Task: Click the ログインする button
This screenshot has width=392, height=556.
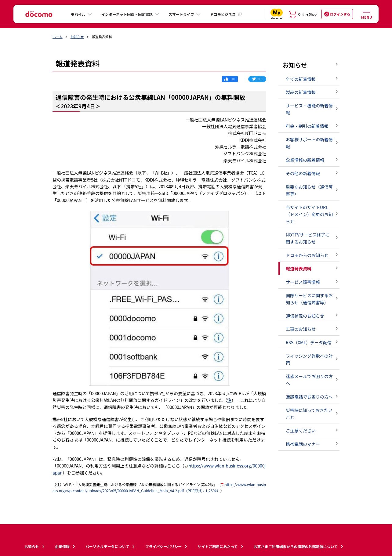Action: tap(337, 14)
